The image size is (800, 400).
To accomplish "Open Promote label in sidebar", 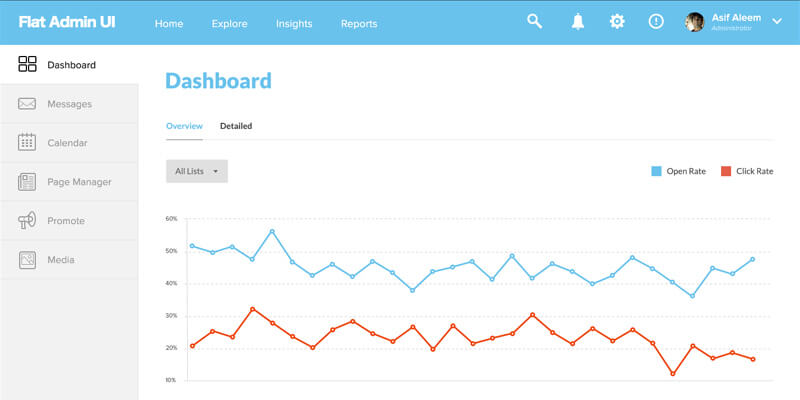I will pos(66,221).
